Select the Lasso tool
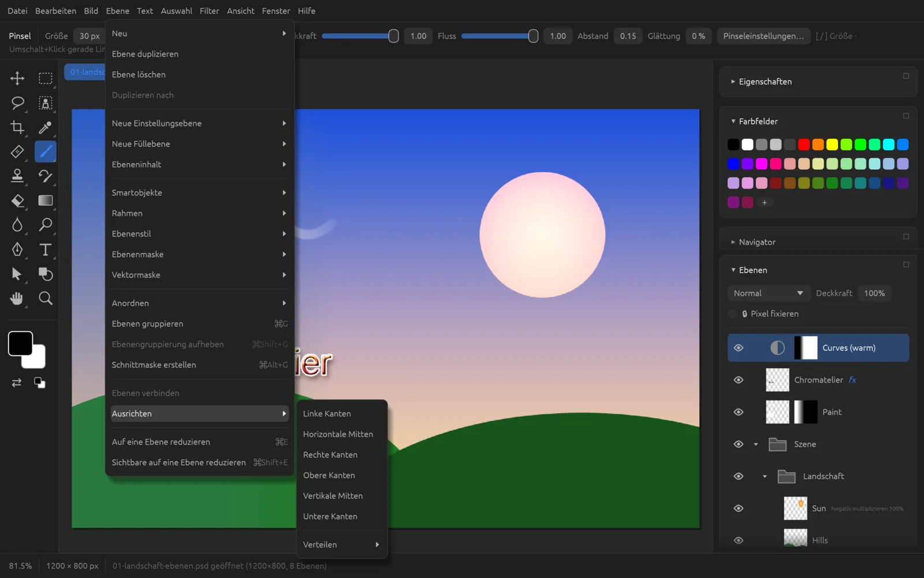Viewport: 924px width, 578px height. [17, 103]
